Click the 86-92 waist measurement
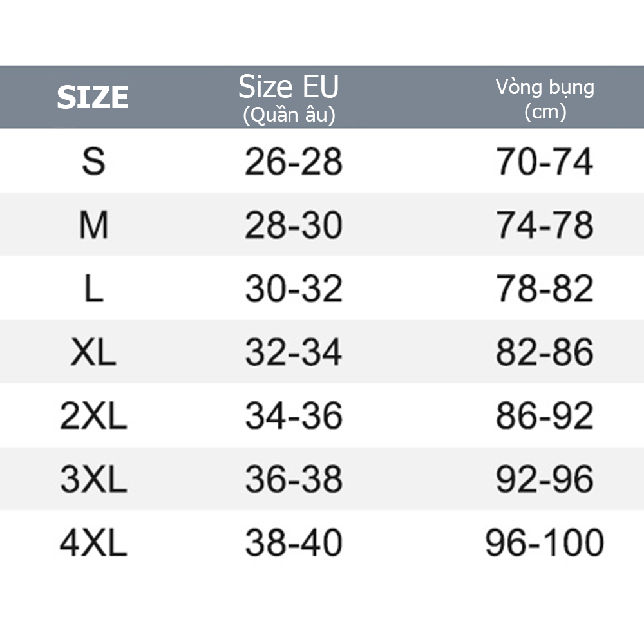Viewport: 644px width, 644px height. (544, 416)
